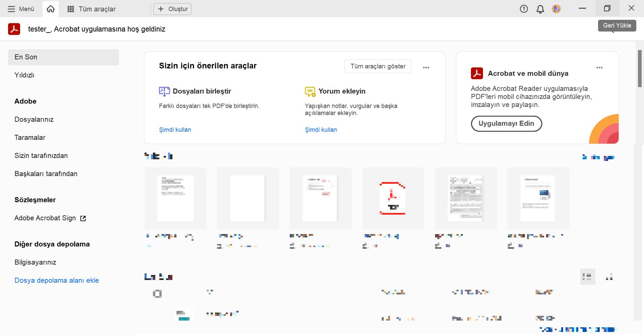Viewport: 644px width, 336px height.
Task: Open more options for Acrobat mobile card
Action: pyautogui.click(x=599, y=67)
